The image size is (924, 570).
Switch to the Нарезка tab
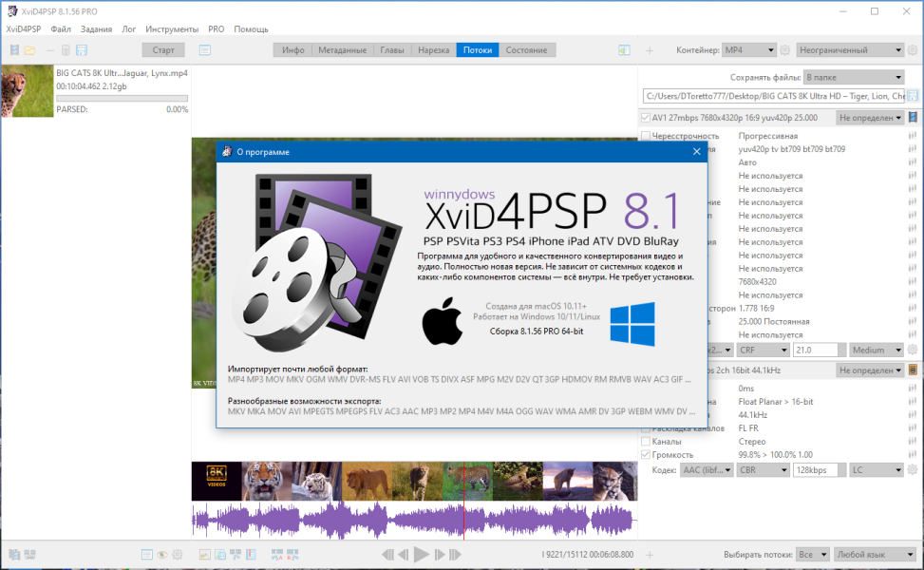(x=434, y=50)
